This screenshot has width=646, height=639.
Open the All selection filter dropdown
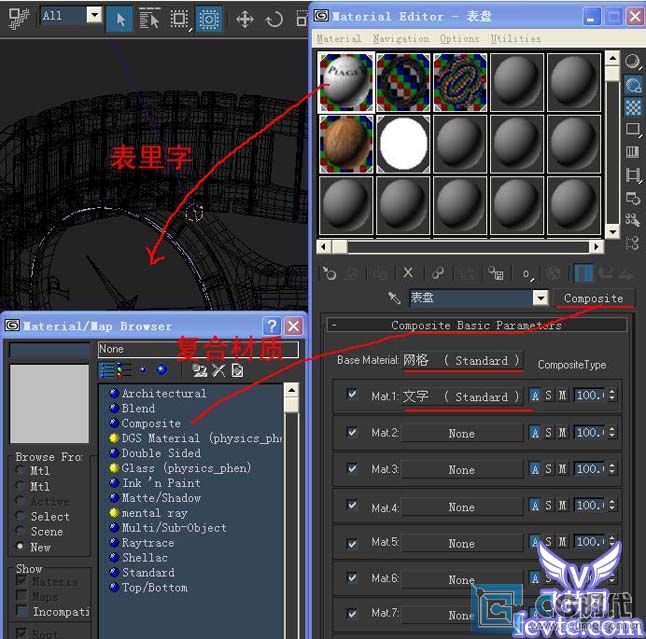tap(94, 16)
